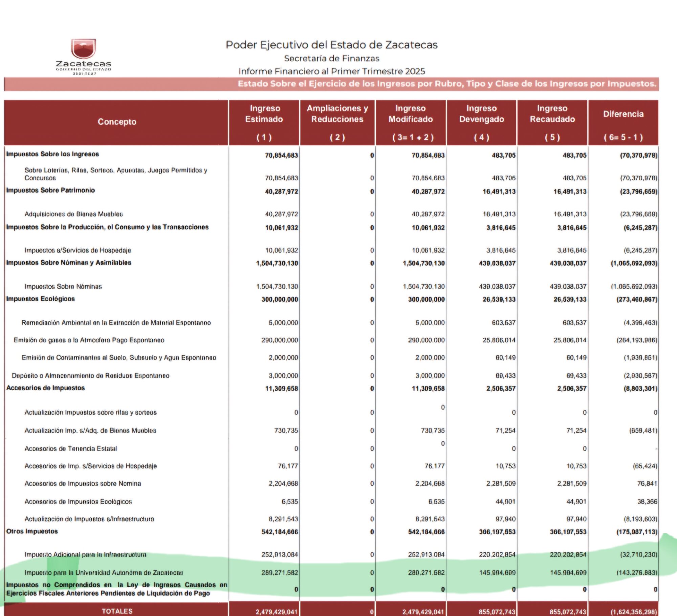Screen dimensions: 677x616
Task: Click total Ingreso Devengado 855,072,743
Action: 497,612
